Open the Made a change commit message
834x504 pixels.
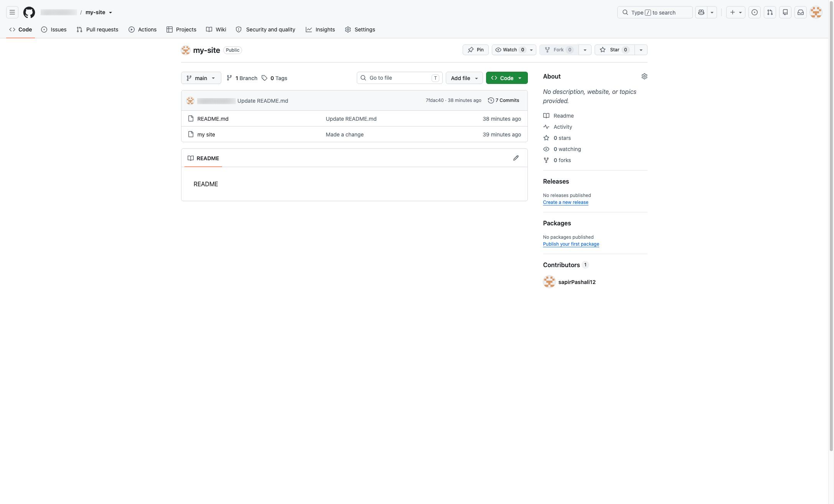click(x=344, y=135)
